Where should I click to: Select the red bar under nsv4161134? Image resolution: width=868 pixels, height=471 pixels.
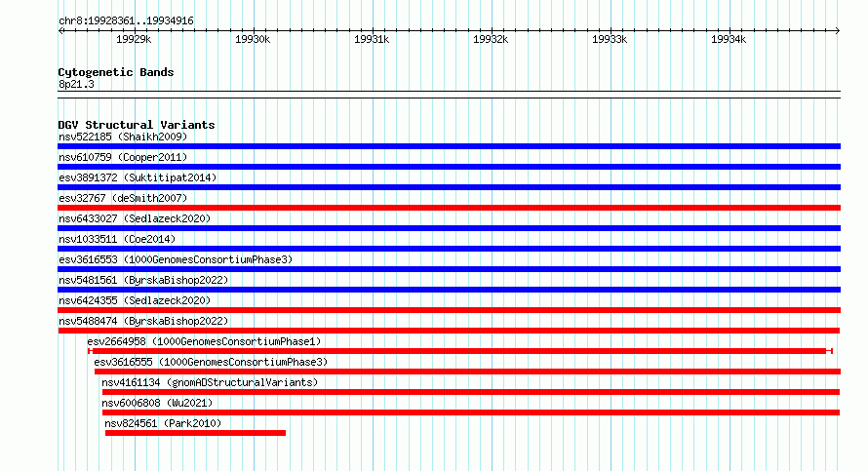pos(471,392)
